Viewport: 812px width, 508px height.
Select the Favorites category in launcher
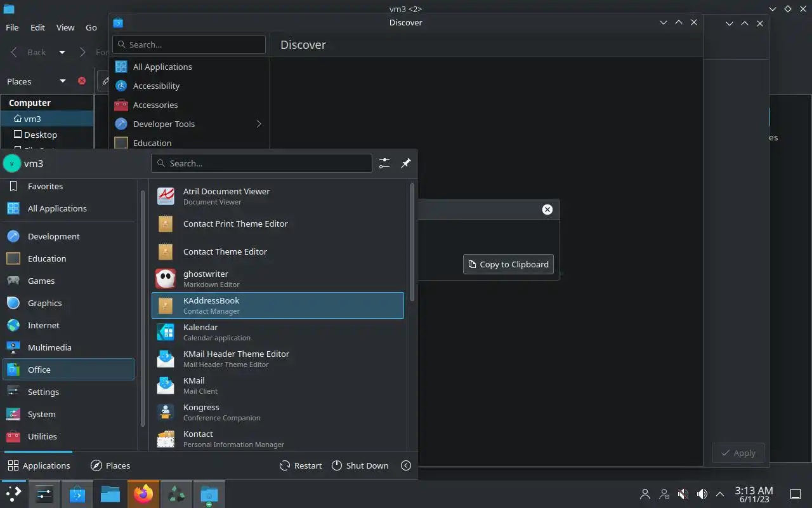pos(69,187)
